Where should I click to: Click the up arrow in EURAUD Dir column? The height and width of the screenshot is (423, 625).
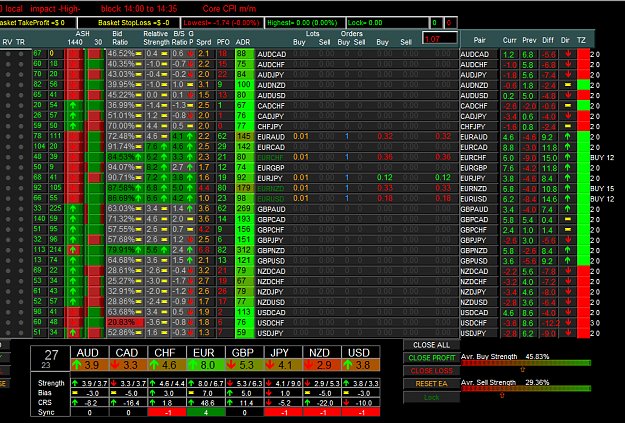click(x=568, y=136)
